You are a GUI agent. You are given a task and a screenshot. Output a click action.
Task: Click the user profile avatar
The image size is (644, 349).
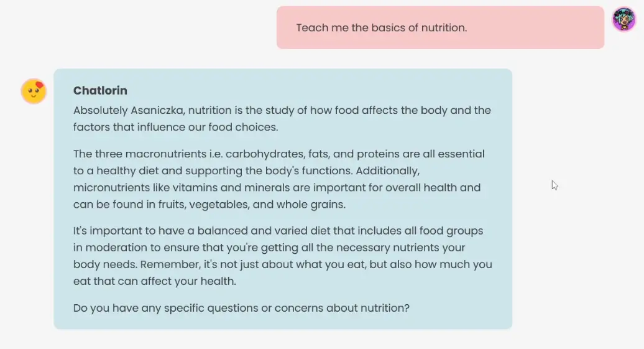623,19
